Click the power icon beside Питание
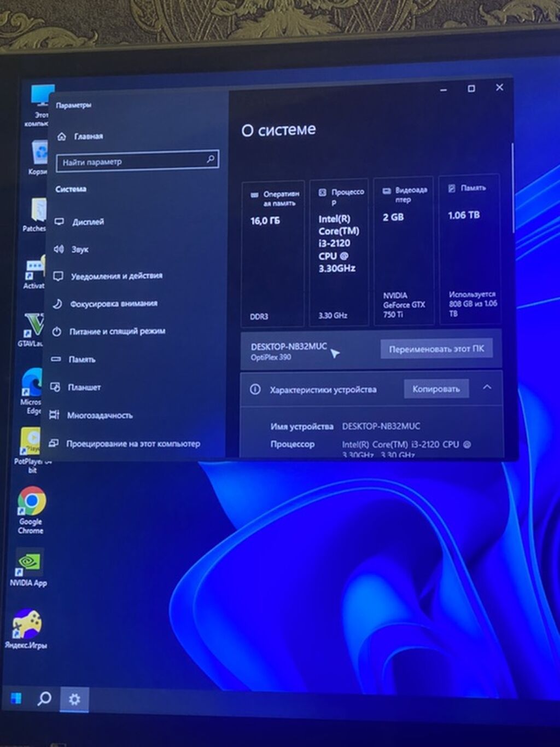The image size is (560, 747). [57, 332]
